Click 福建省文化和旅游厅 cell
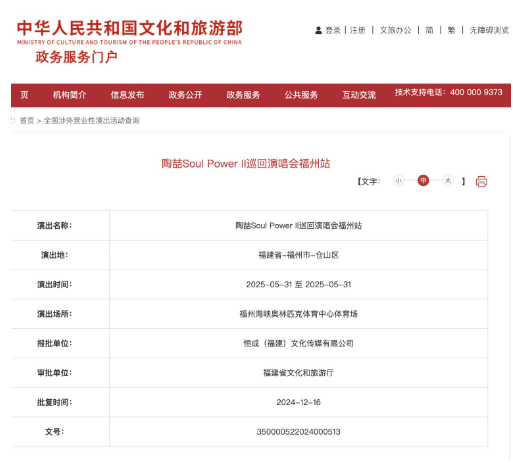This screenshot has width=513, height=463. click(298, 373)
